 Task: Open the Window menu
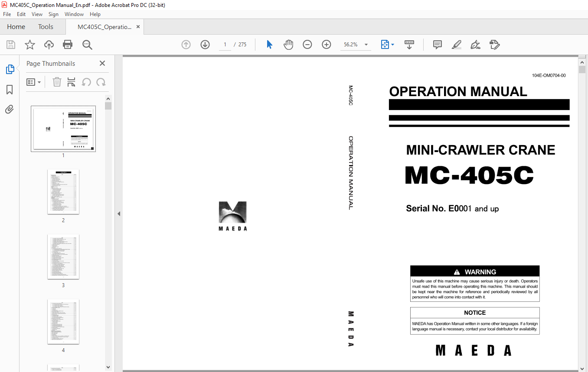[x=74, y=14]
